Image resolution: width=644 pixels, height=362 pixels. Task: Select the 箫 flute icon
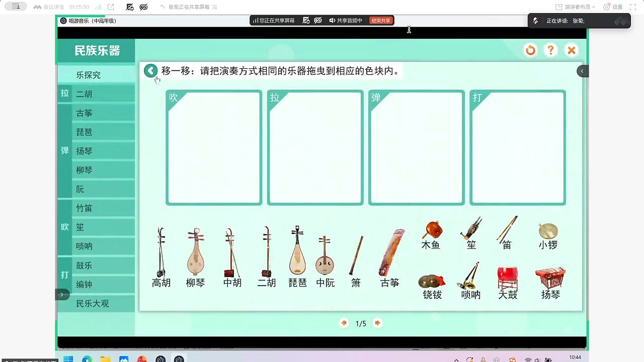(356, 256)
